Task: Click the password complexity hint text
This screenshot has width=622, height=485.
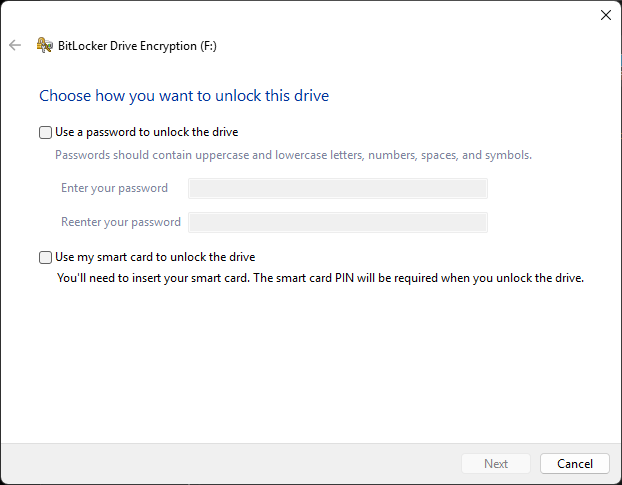Action: click(x=293, y=155)
